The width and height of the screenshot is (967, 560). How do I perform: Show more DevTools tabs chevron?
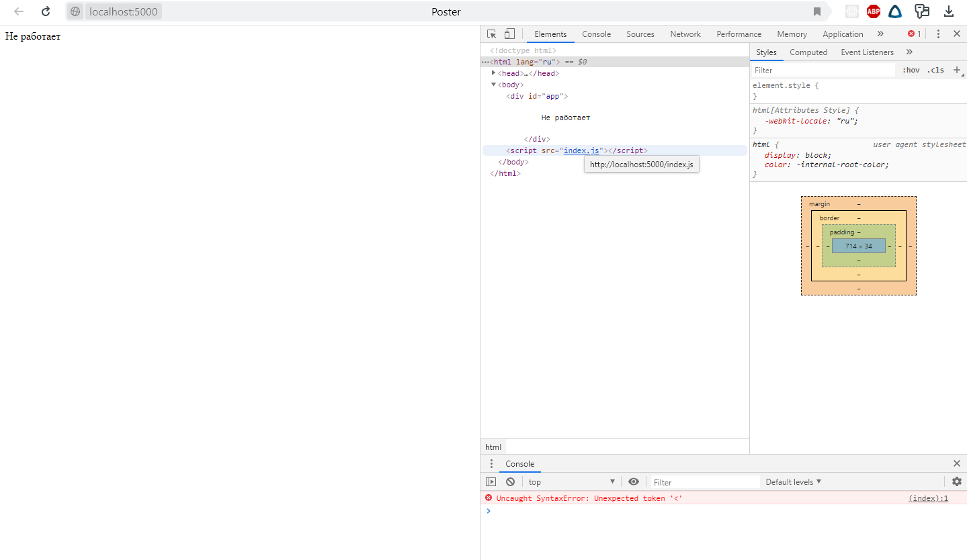880,34
